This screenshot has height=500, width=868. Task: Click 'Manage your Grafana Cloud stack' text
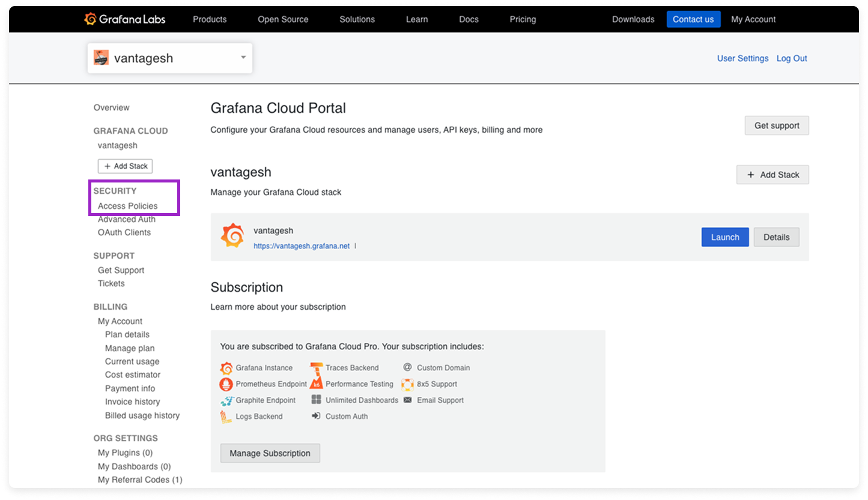click(276, 193)
